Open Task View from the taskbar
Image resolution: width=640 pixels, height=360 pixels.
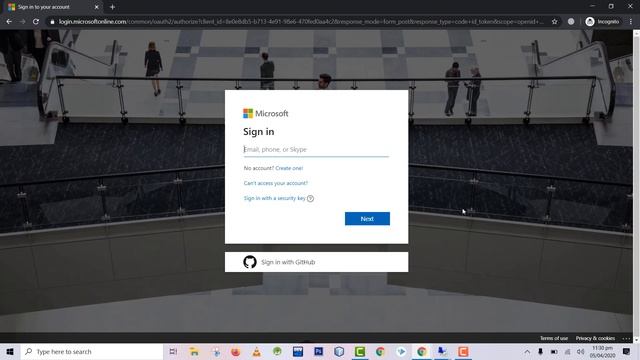173,351
